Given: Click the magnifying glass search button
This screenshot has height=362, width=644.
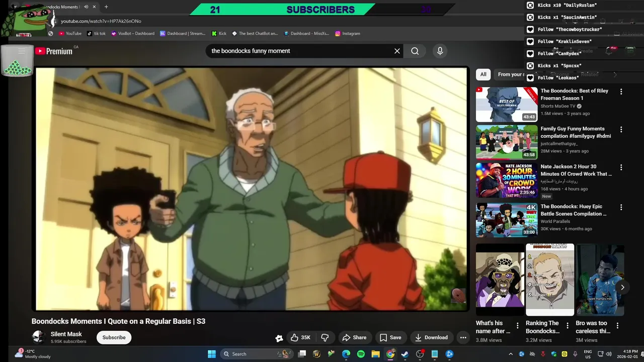Looking at the screenshot, I should pos(415,51).
